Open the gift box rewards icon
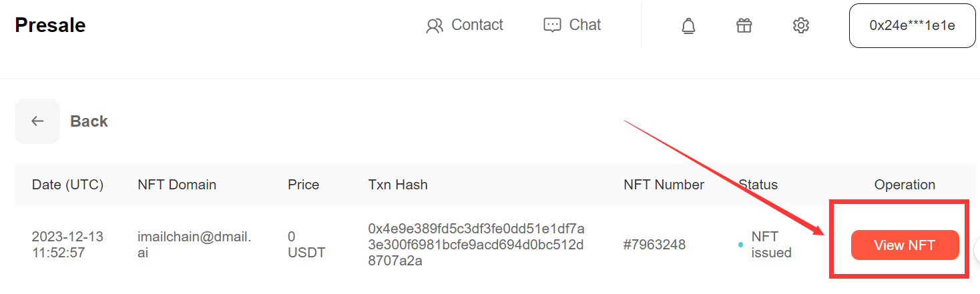980x294 pixels. pyautogui.click(x=744, y=25)
